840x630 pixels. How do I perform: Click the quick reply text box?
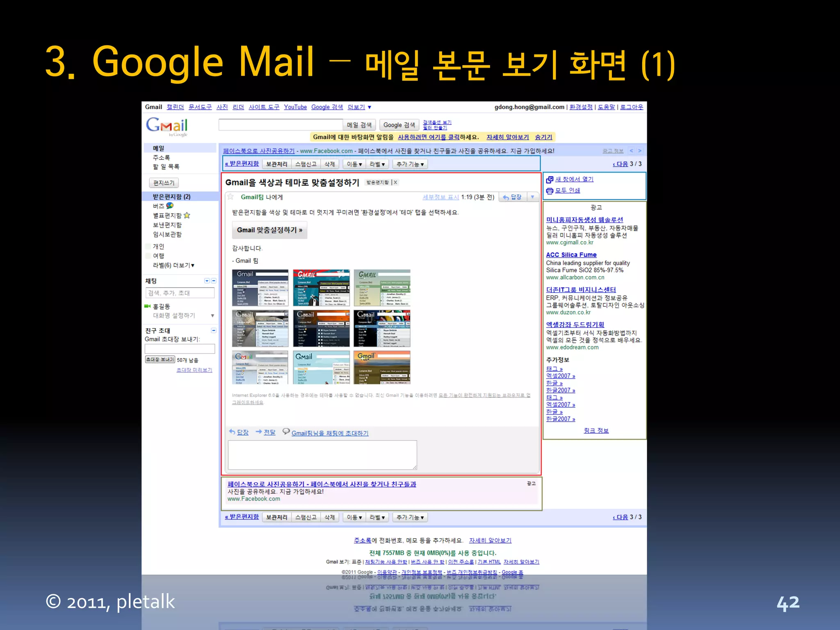(x=322, y=455)
